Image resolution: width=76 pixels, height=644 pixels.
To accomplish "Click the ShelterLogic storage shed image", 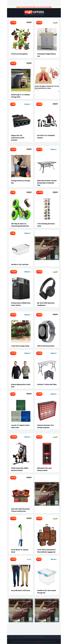I will pyautogui.click(x=21, y=80).
